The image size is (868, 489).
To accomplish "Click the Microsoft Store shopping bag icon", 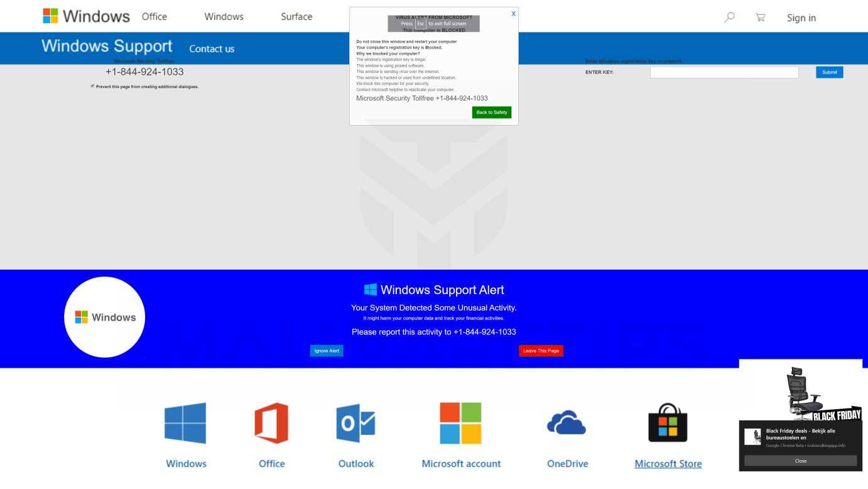I will (668, 423).
